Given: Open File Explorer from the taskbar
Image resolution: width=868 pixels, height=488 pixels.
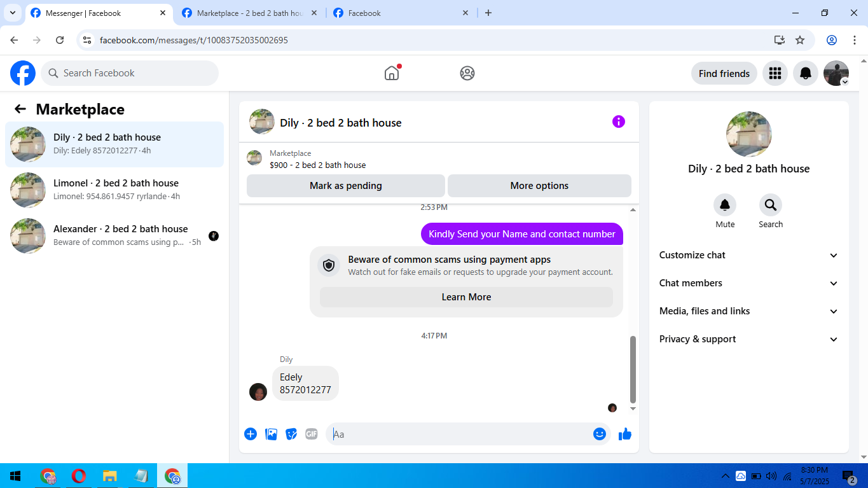Looking at the screenshot, I should click(110, 476).
